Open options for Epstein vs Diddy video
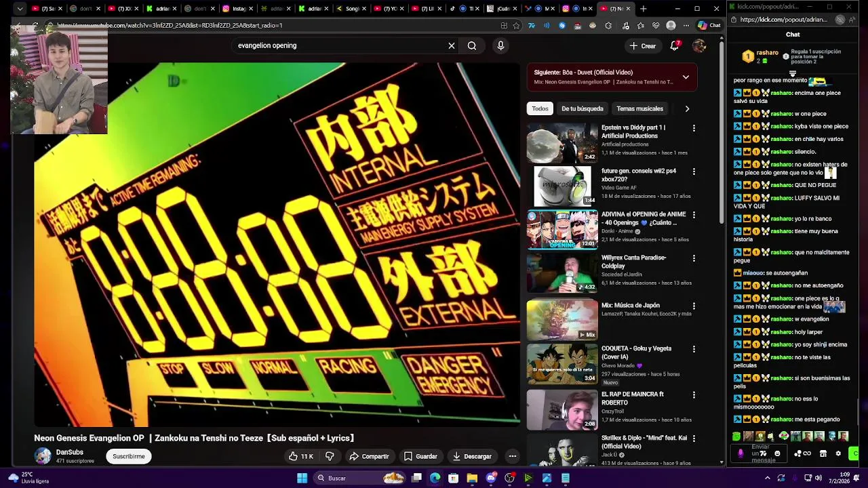The height and width of the screenshot is (488, 868). click(694, 128)
